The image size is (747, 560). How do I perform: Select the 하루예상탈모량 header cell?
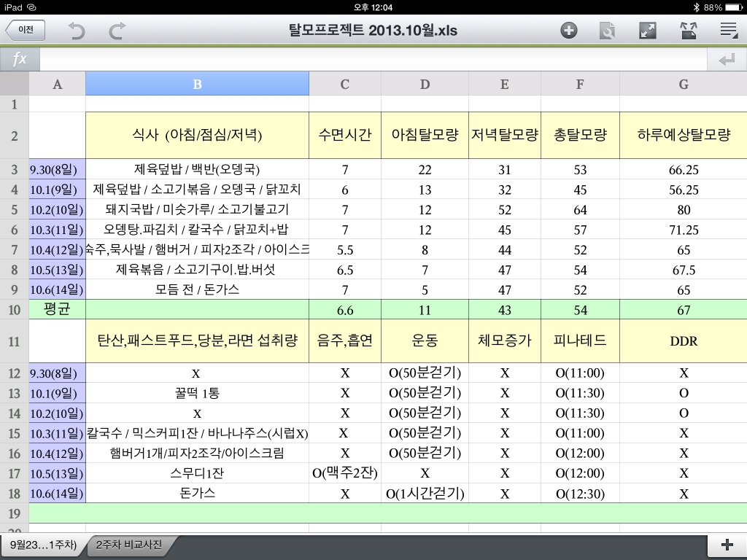coord(683,135)
